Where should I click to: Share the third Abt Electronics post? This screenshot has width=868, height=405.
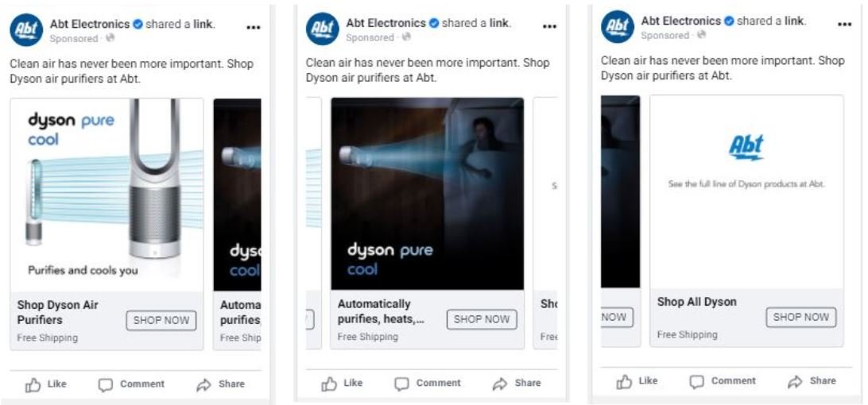point(811,381)
